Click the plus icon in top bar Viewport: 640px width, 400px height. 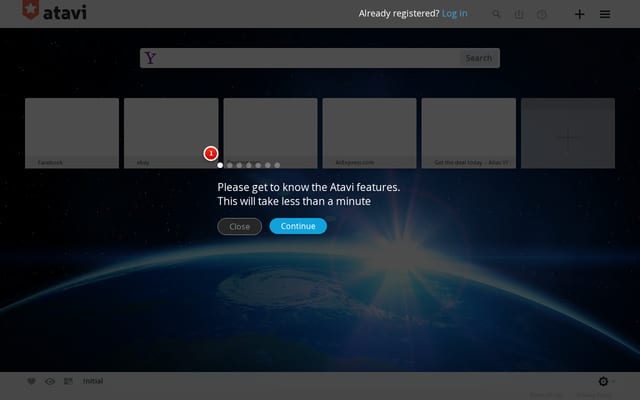579,14
